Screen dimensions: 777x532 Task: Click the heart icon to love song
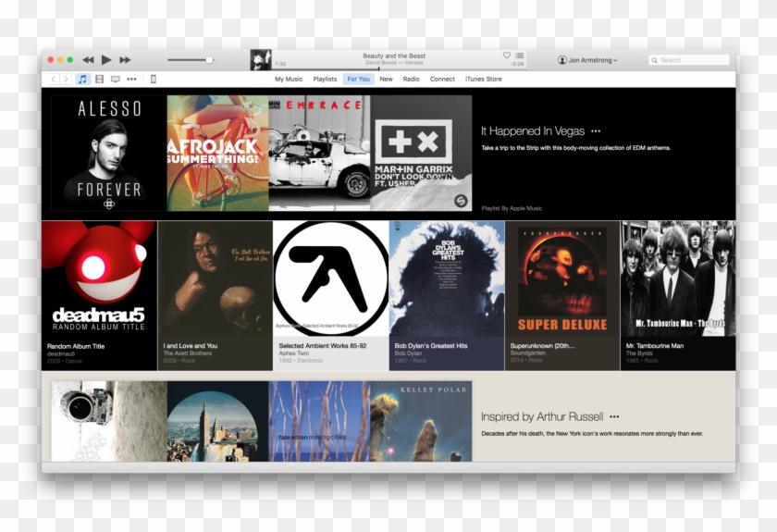(507, 56)
